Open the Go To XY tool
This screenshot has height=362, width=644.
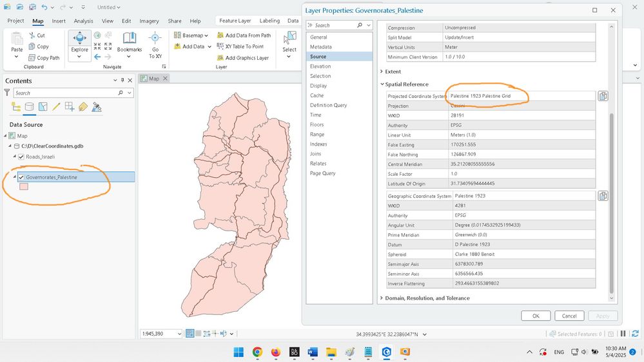[155, 44]
